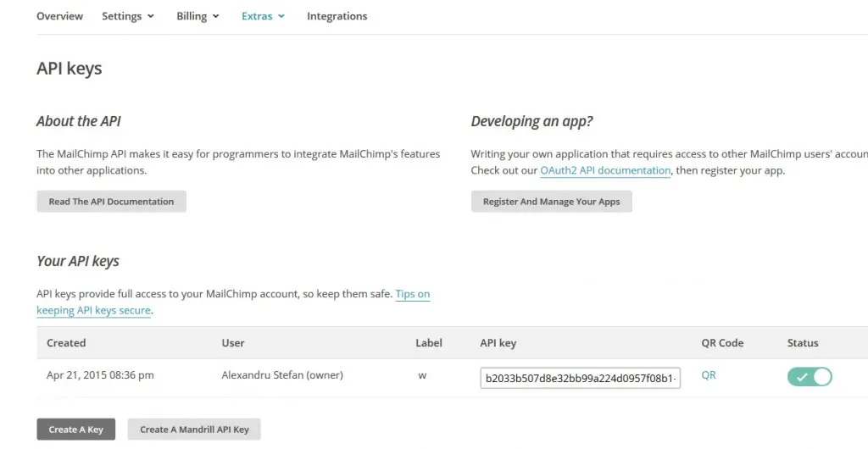Click the Status column header
Image resolution: width=868 pixels, height=449 pixels.
point(802,343)
